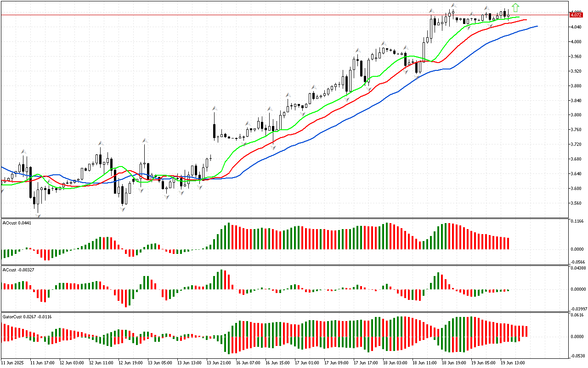Click fractal up arrow above first 11 Jun peak

23,151
